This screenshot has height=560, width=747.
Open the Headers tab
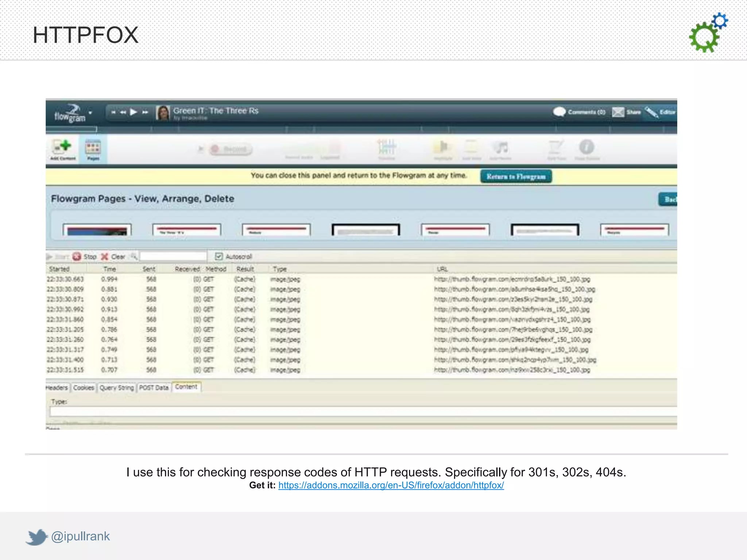(57, 388)
